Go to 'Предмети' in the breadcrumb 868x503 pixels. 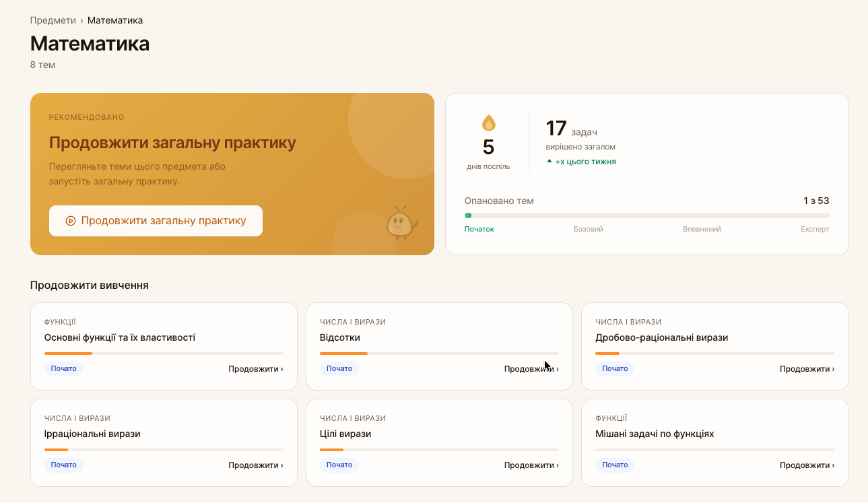pos(53,20)
